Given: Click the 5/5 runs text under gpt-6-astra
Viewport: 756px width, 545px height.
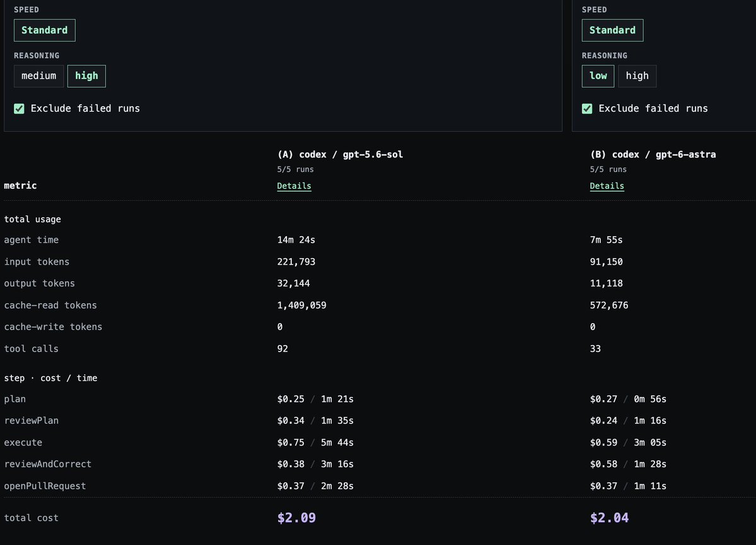Looking at the screenshot, I should point(608,169).
